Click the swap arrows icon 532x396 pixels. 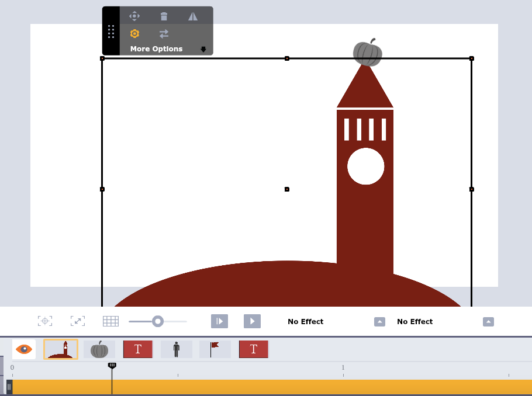[164, 34]
